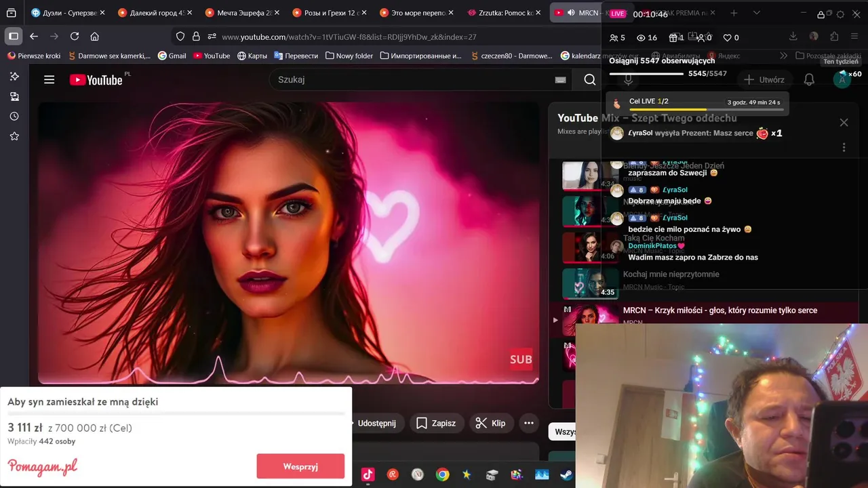
Task: Open Google Chrome from the taskbar
Action: click(x=442, y=474)
